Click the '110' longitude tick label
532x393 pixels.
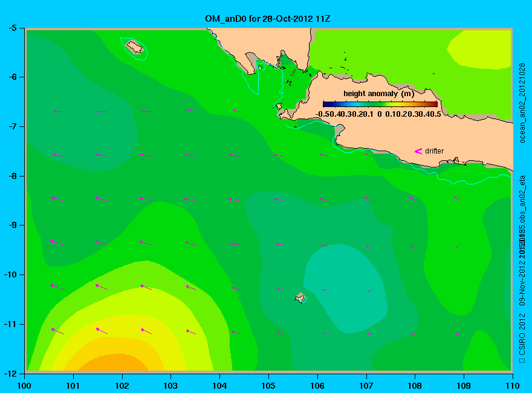click(x=513, y=386)
